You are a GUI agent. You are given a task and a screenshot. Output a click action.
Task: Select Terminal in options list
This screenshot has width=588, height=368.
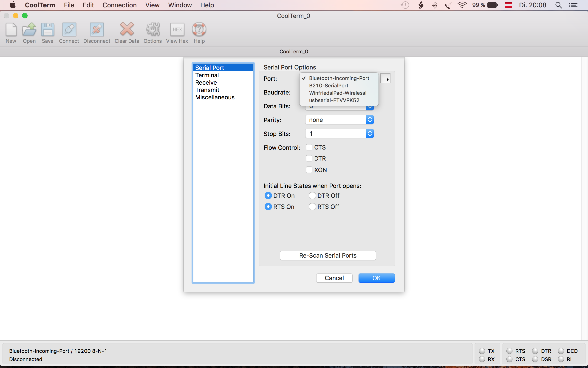(223, 75)
